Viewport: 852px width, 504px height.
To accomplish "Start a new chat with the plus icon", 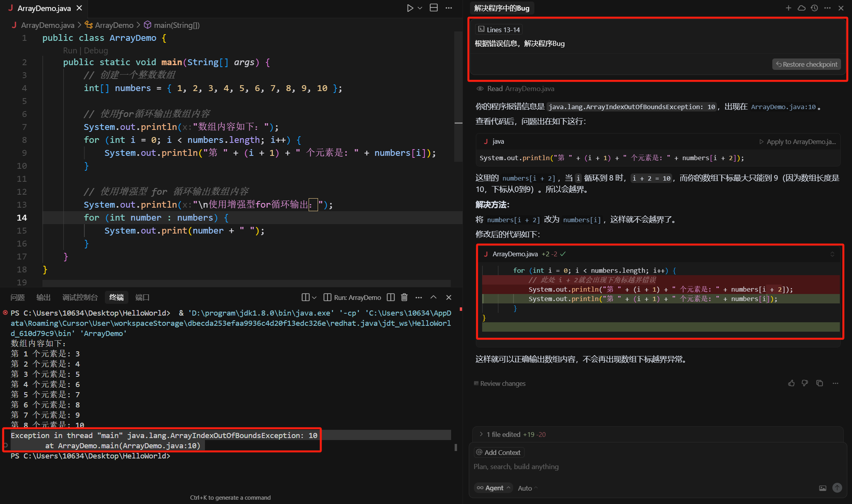I will pos(788,8).
